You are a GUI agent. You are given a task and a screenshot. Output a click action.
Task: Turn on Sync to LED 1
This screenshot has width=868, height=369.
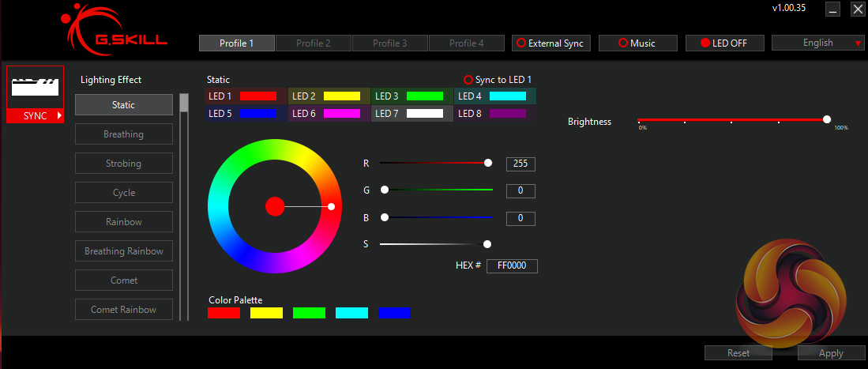click(x=498, y=80)
